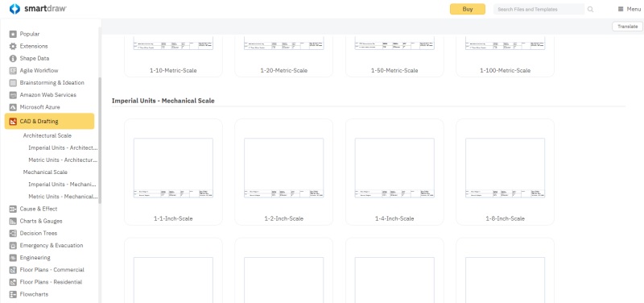Viewport: 644px width, 303px height.
Task: Click the Extensions gear icon
Action: point(13,47)
